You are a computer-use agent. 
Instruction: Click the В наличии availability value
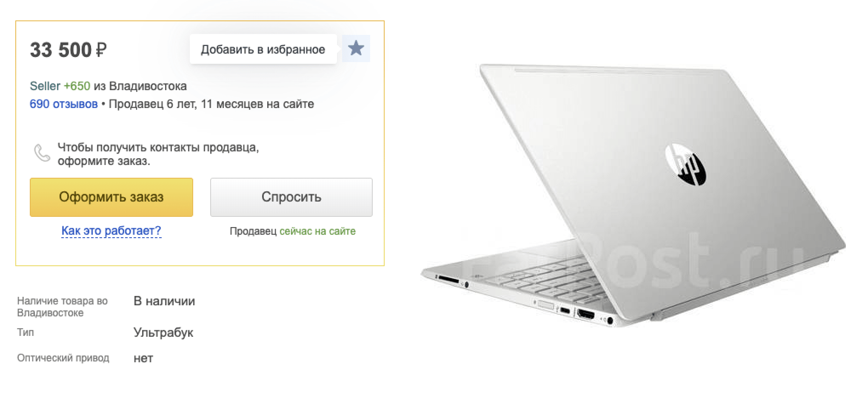click(164, 301)
